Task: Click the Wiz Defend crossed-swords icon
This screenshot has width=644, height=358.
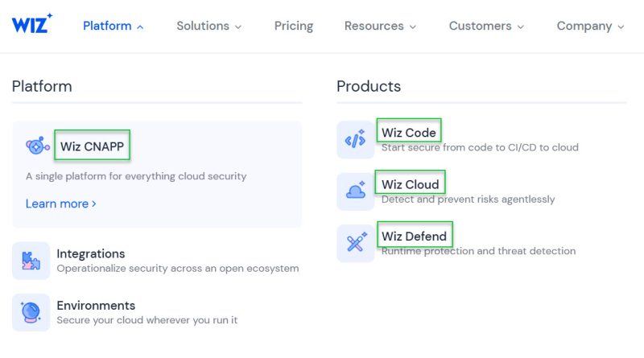Action: coord(355,243)
